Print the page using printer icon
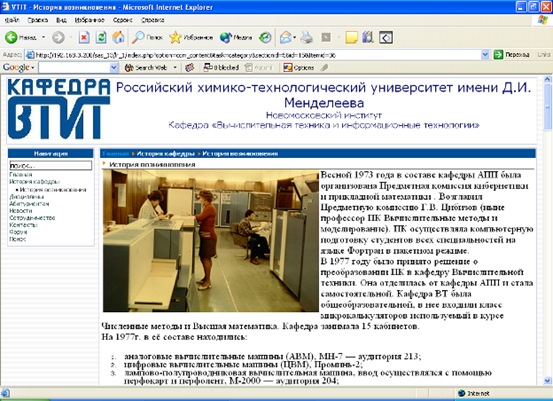Image resolution: width=553 pixels, height=401 pixels. tap(306, 37)
